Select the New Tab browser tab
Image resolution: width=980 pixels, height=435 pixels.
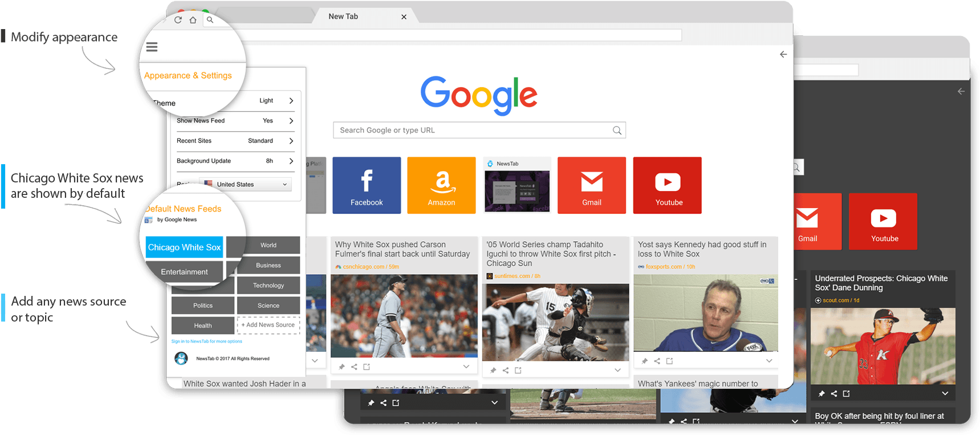[x=365, y=17]
